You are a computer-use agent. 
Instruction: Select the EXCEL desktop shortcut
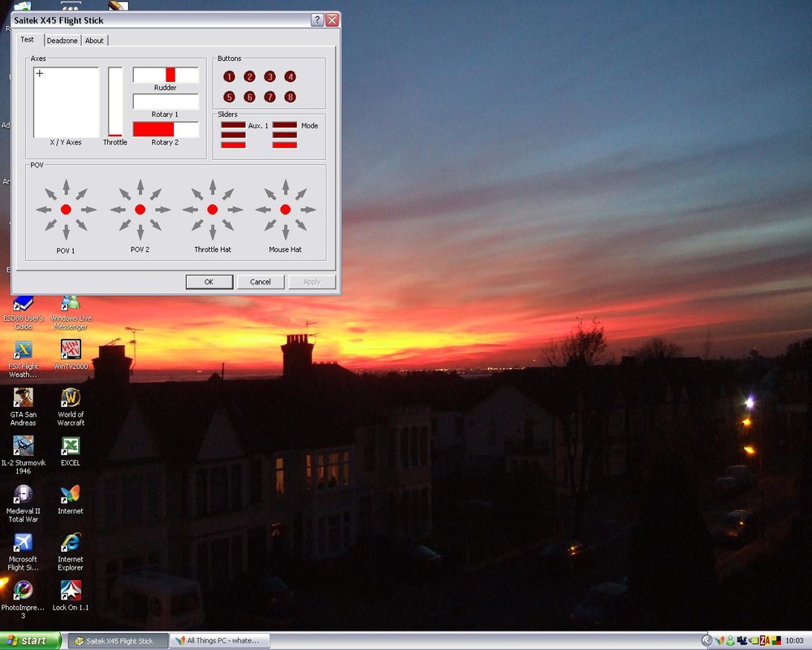(71, 452)
